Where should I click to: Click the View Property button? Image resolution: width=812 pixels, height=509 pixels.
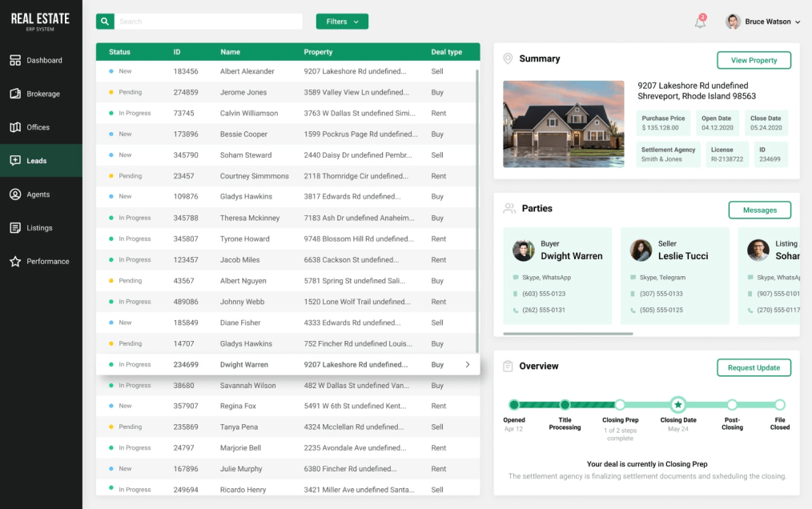click(754, 60)
